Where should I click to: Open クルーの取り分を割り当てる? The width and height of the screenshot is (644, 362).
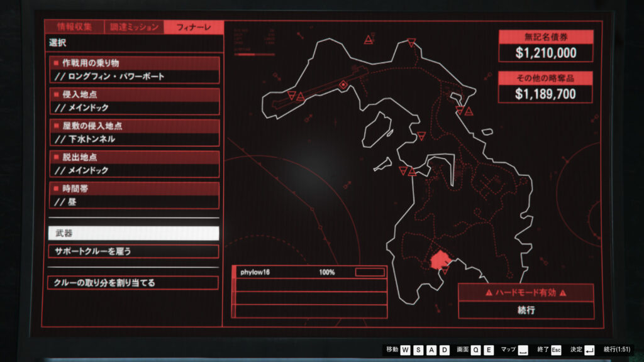coord(133,283)
